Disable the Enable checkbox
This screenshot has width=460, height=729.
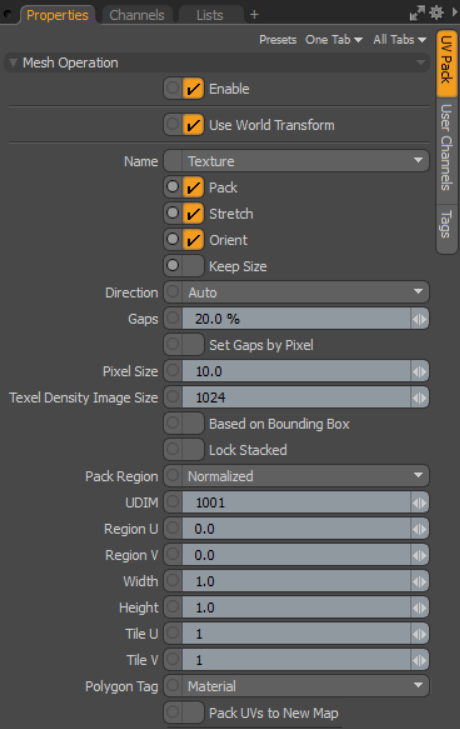click(193, 88)
